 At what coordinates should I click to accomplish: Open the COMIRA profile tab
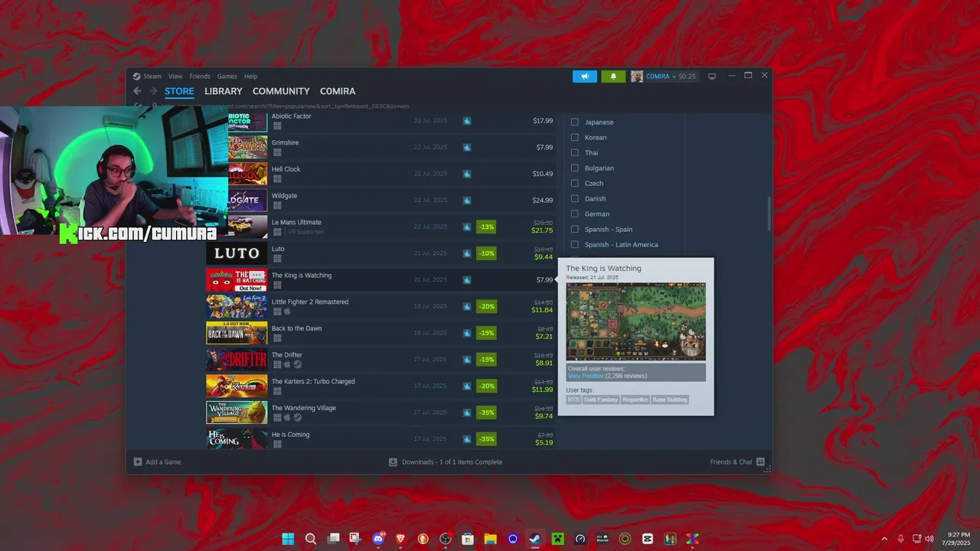click(338, 91)
